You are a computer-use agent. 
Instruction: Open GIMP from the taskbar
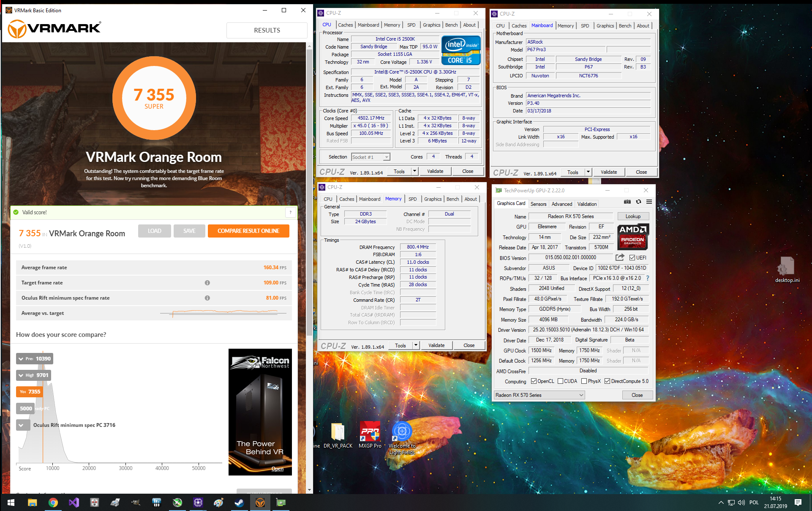(136, 503)
